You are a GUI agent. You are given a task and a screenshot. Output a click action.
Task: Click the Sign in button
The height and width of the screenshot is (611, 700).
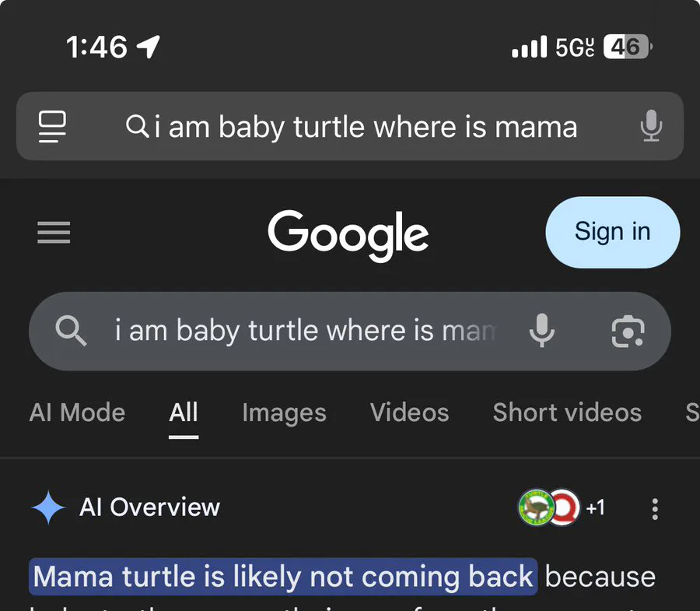(x=612, y=232)
